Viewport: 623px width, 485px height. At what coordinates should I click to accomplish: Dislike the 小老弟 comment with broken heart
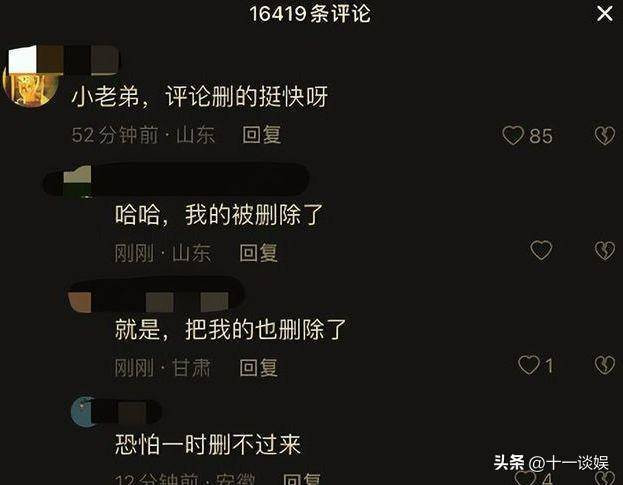[x=605, y=135]
